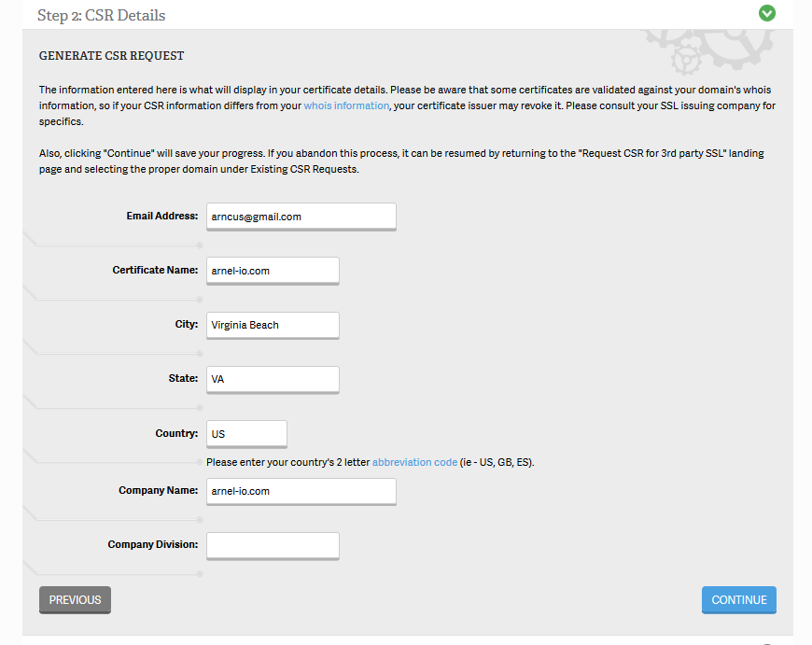Viewport: 812px width, 645px height.
Task: Collapse the Step 2: CSR Details header
Action: pos(101,15)
